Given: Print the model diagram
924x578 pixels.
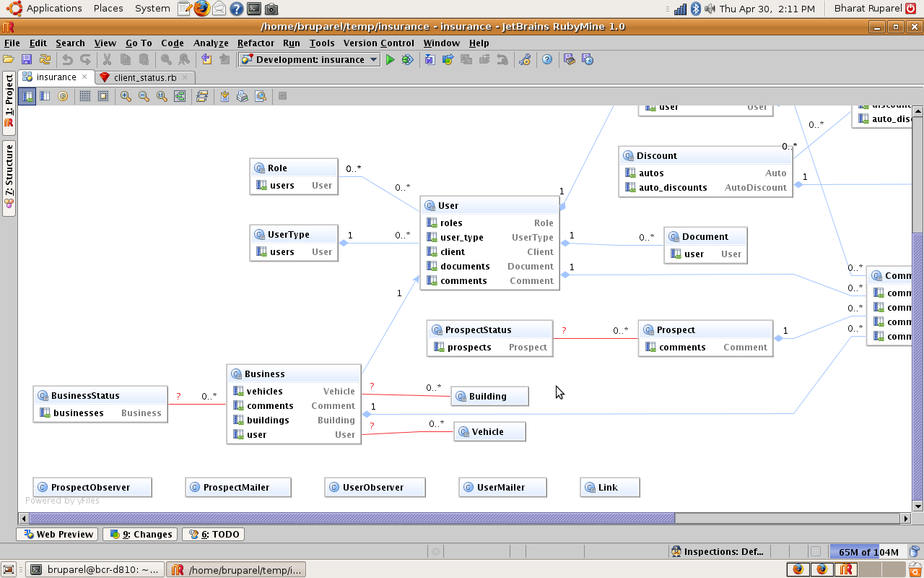Looking at the screenshot, I should click(242, 95).
